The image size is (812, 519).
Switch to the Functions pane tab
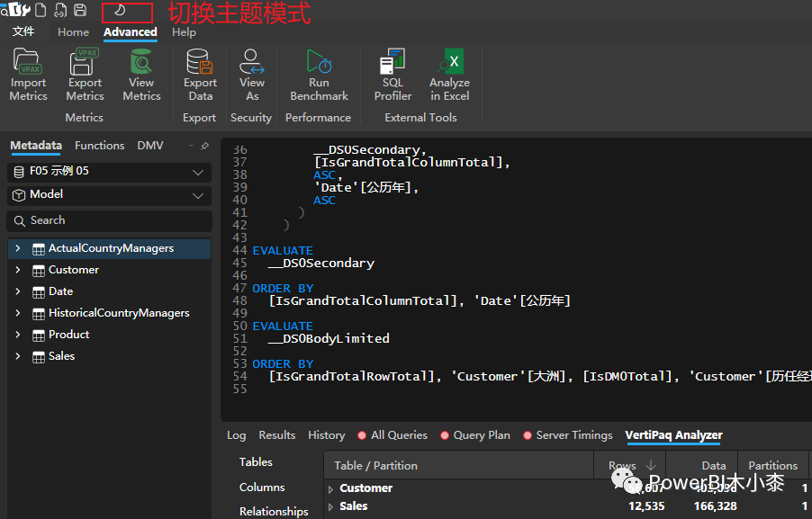click(x=99, y=146)
